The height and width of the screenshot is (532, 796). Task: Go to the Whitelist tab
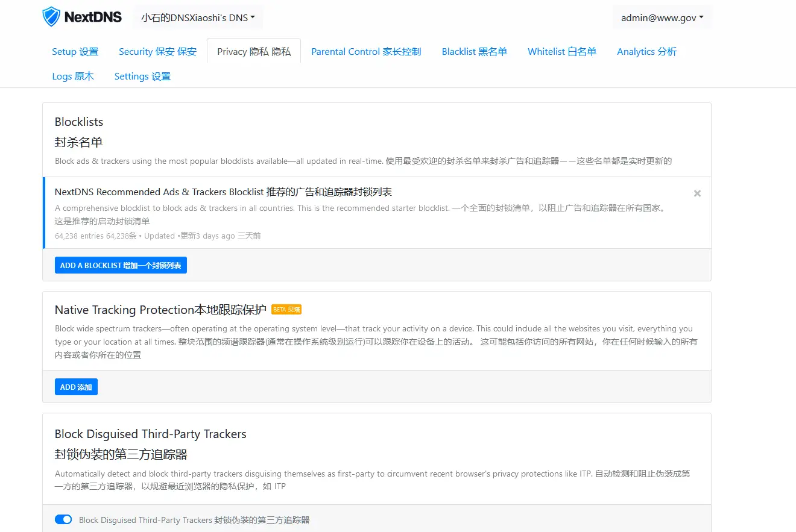(x=562, y=52)
